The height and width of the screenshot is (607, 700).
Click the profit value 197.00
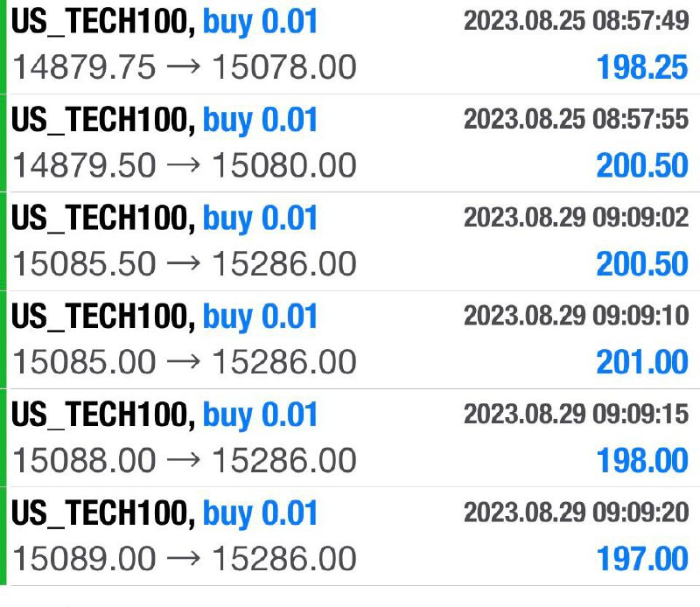coord(641,557)
